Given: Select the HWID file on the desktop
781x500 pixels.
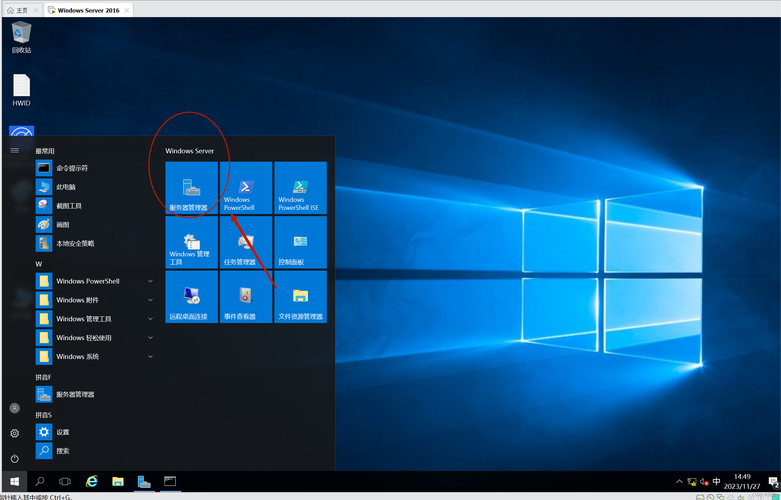Looking at the screenshot, I should pyautogui.click(x=21, y=90).
